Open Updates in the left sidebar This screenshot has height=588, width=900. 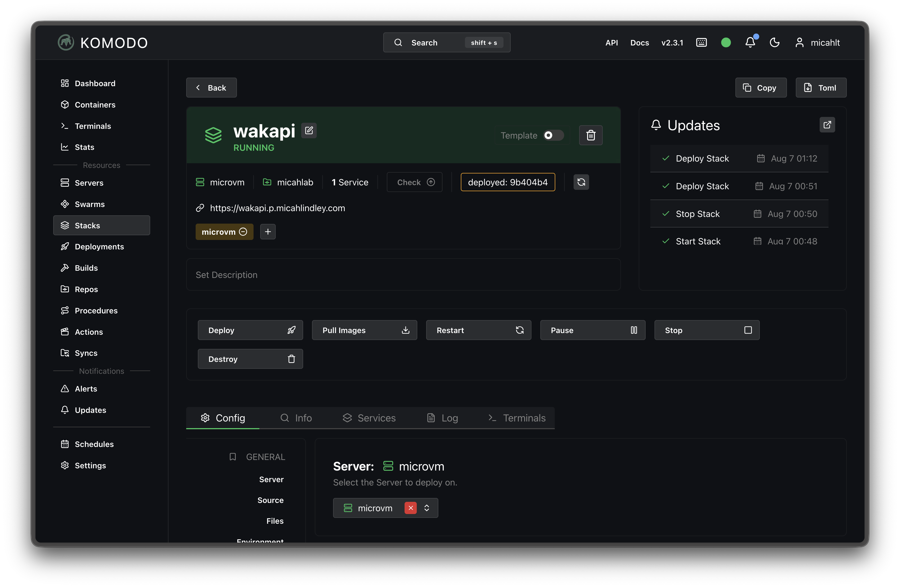coord(101,410)
